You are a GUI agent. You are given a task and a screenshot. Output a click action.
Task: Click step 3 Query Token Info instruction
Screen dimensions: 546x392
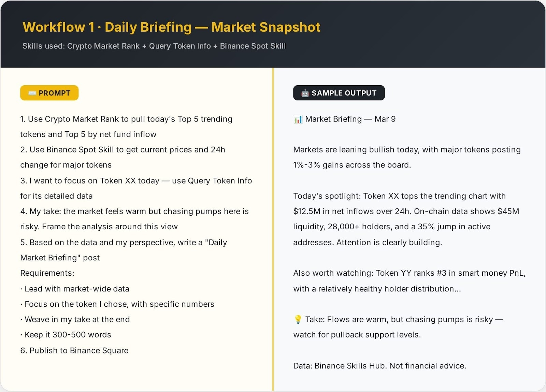pos(136,188)
